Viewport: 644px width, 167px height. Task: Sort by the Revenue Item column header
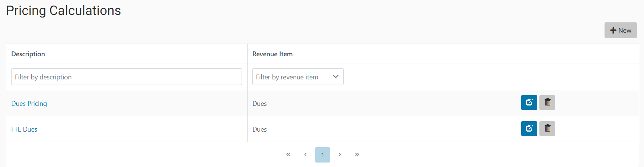point(272,54)
